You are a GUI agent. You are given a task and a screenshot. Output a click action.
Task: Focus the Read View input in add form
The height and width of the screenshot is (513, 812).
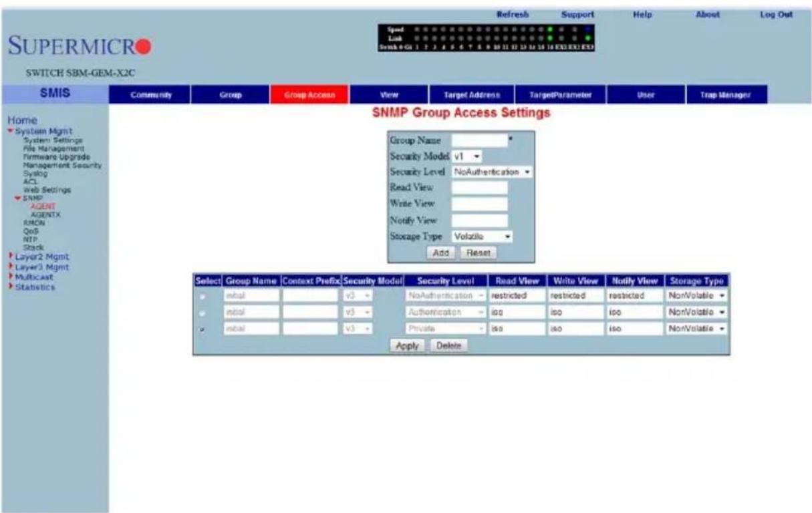[480, 188]
